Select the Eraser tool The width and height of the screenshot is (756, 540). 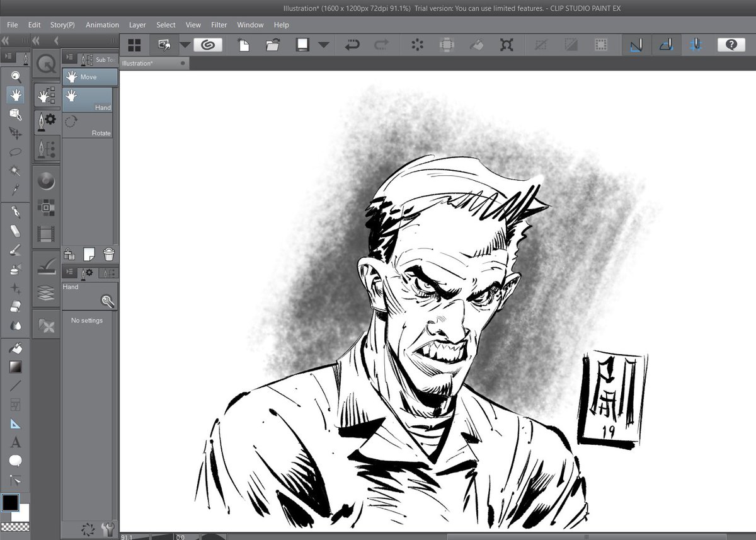pos(16,307)
